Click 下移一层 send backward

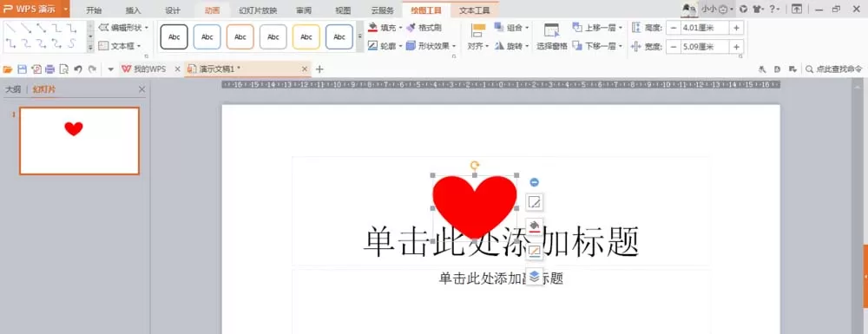click(597, 46)
